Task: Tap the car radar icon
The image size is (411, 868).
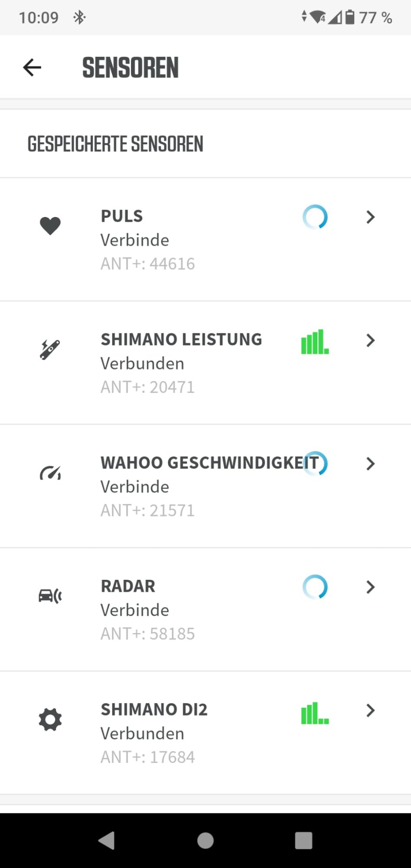Action: pos(50,596)
